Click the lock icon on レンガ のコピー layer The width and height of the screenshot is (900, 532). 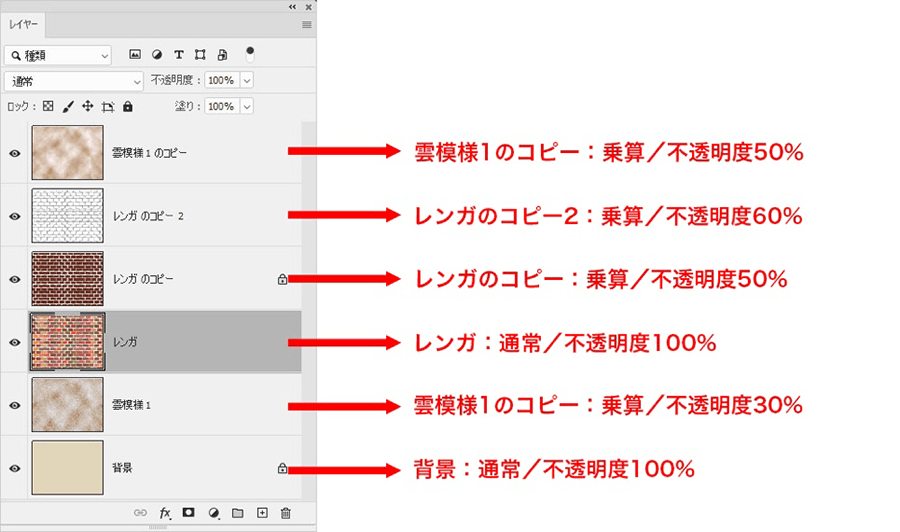pos(282,279)
